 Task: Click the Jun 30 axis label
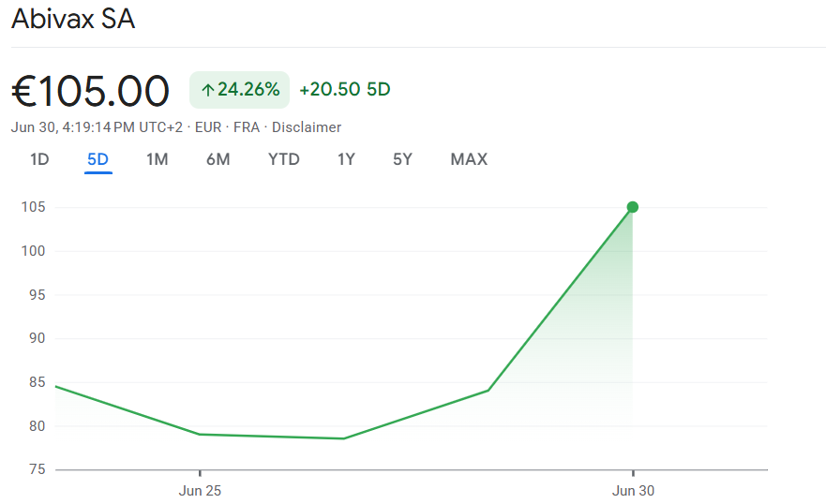pyautogui.click(x=633, y=491)
